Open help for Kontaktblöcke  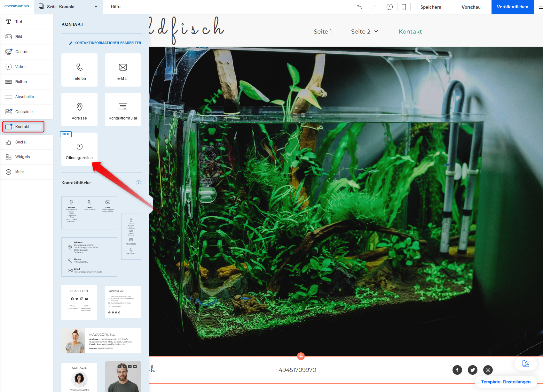coord(138,183)
